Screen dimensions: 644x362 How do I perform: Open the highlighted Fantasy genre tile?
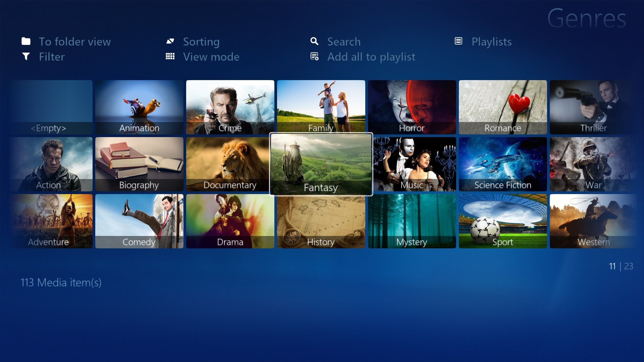[x=321, y=164]
